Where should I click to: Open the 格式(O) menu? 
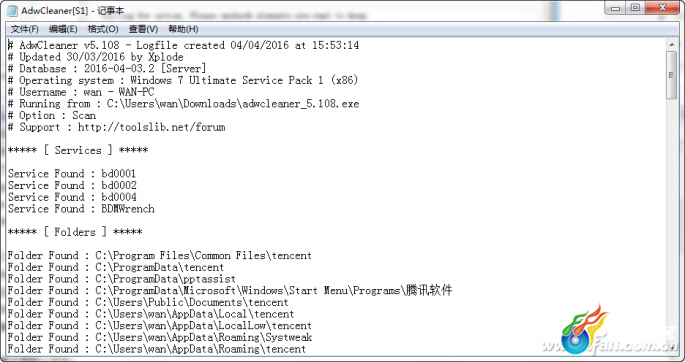point(103,29)
